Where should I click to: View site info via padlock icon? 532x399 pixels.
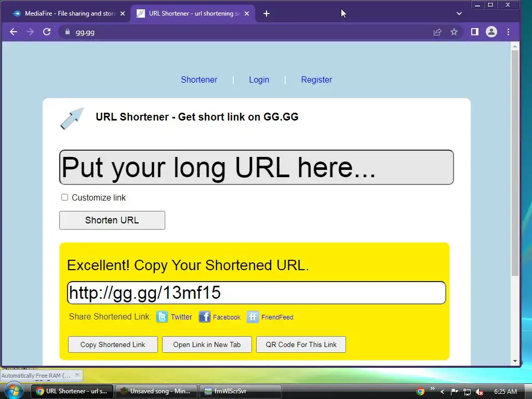[68, 32]
